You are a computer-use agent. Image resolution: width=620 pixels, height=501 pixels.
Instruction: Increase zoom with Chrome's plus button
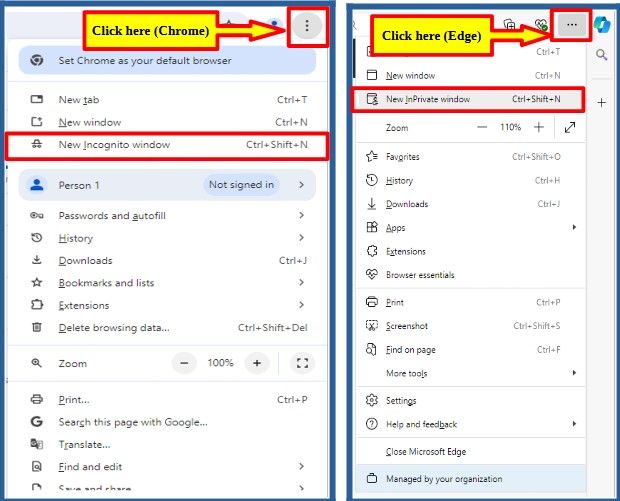click(x=257, y=363)
